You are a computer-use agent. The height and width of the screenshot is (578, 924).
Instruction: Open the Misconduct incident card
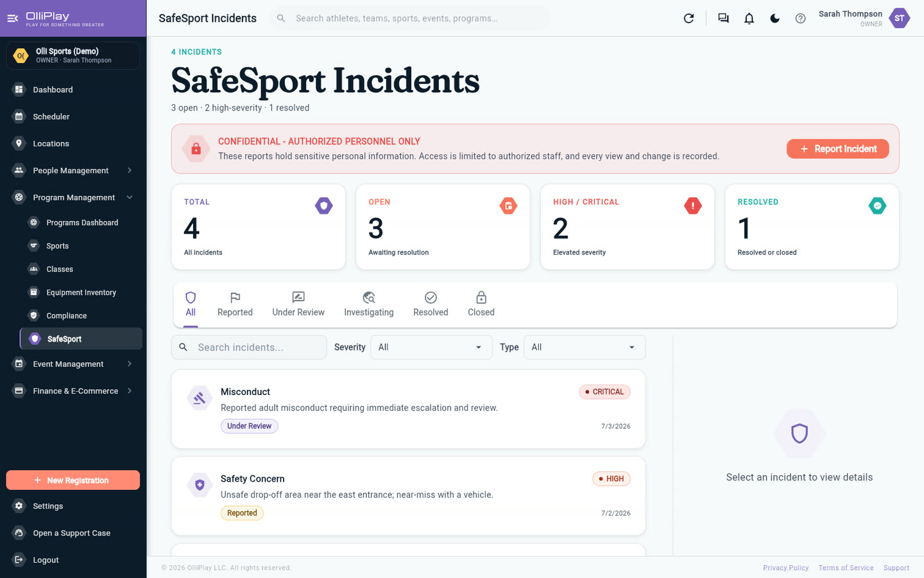coord(408,409)
